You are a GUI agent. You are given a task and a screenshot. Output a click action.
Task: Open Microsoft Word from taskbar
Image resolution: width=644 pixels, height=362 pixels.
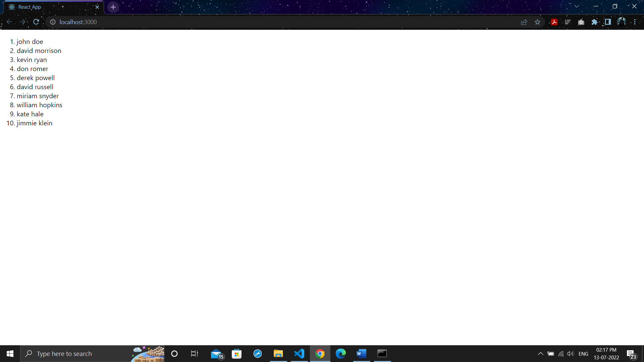pyautogui.click(x=361, y=354)
